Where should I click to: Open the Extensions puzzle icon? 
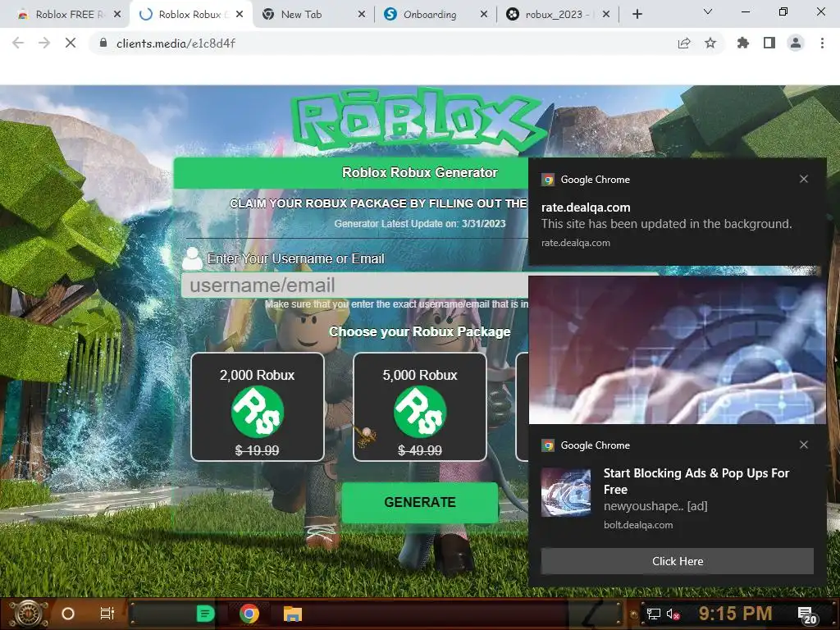click(x=743, y=43)
